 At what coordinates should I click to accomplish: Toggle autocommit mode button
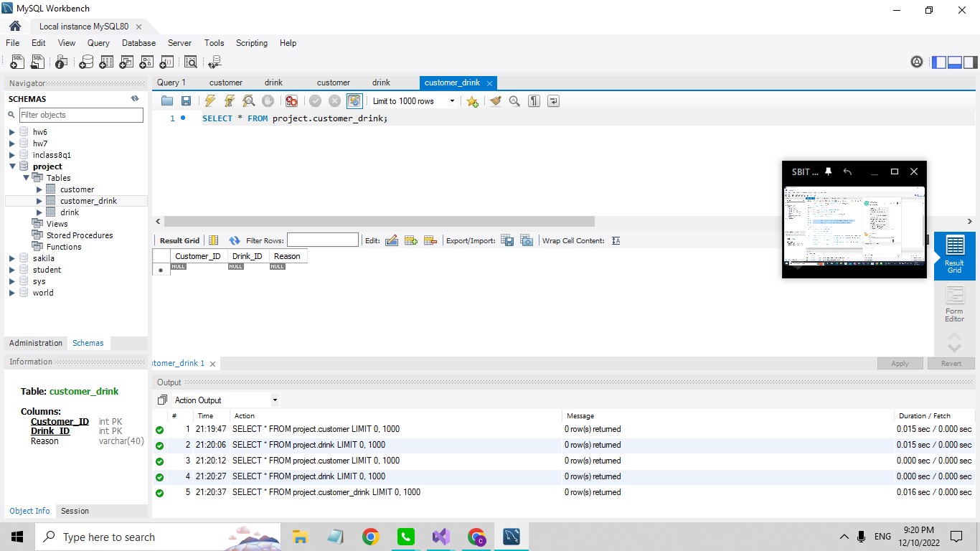[354, 101]
